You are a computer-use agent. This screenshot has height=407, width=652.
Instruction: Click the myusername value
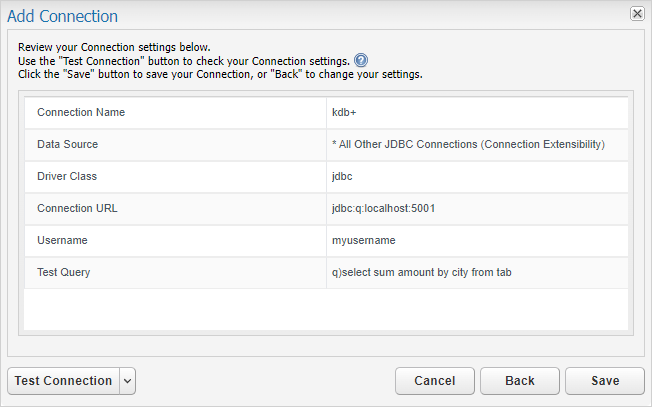pyautogui.click(x=477, y=240)
